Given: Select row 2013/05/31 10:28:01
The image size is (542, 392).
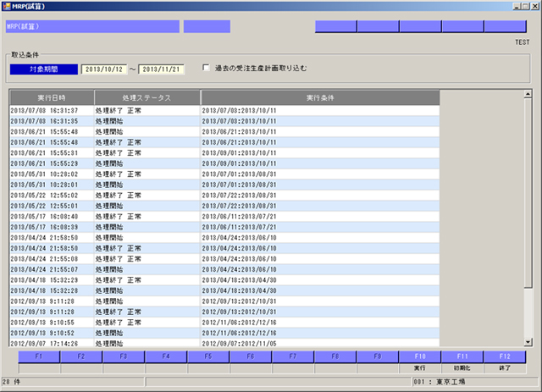Looking at the screenshot, I should (224, 185).
